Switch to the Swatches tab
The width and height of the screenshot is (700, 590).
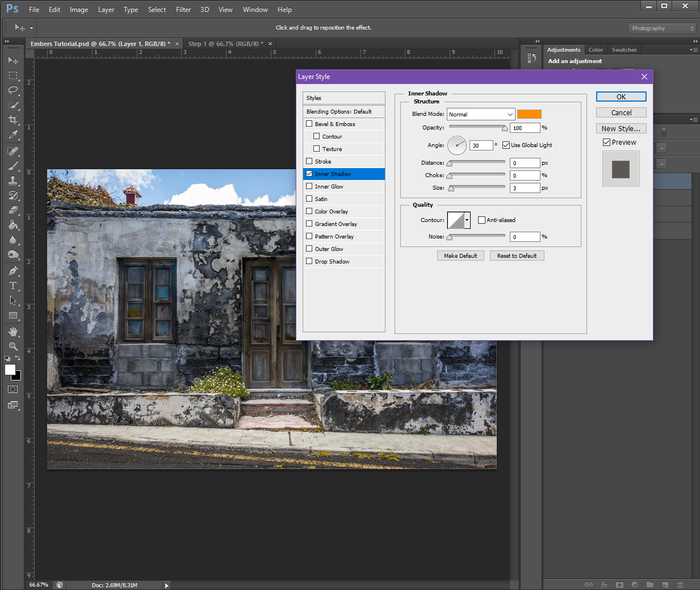(624, 50)
